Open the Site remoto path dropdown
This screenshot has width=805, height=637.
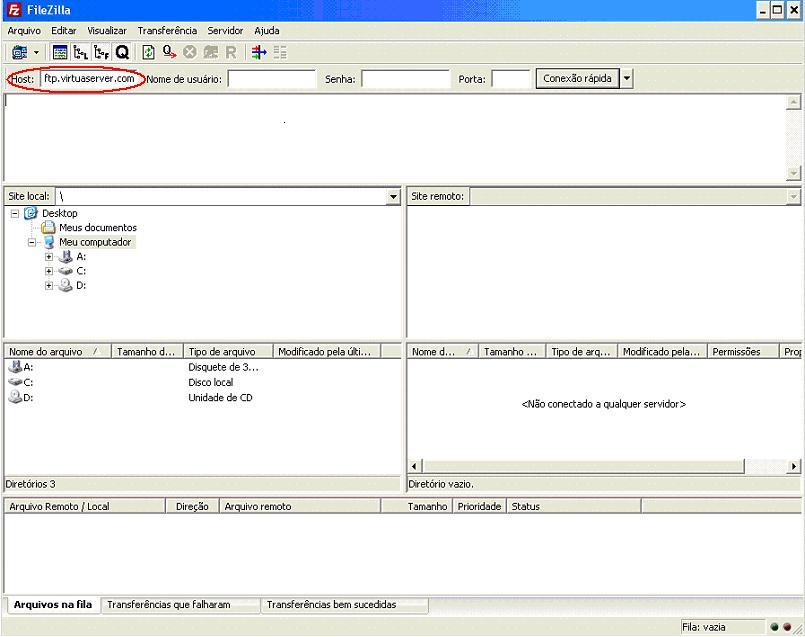[x=793, y=197]
